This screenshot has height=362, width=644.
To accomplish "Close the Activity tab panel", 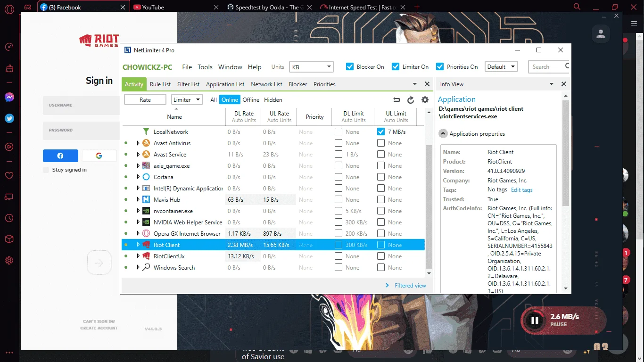I will pos(427,84).
